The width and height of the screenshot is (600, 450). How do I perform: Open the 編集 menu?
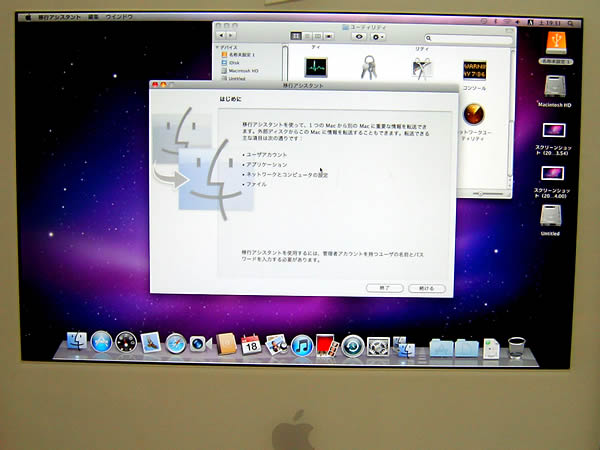(x=93, y=17)
